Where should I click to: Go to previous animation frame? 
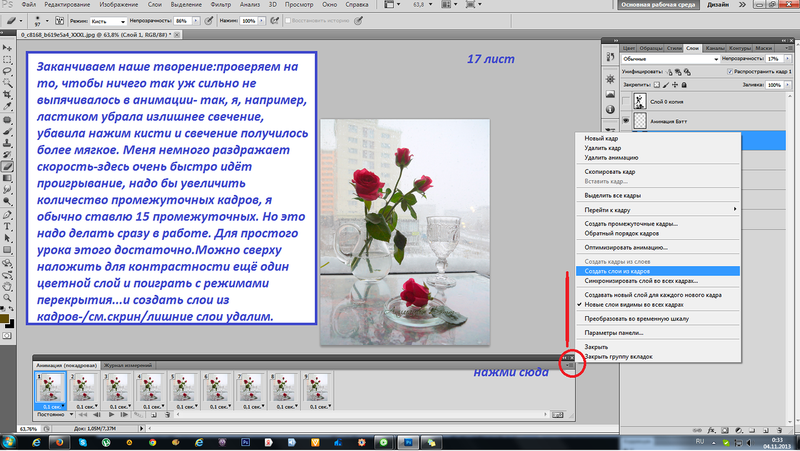[97, 415]
